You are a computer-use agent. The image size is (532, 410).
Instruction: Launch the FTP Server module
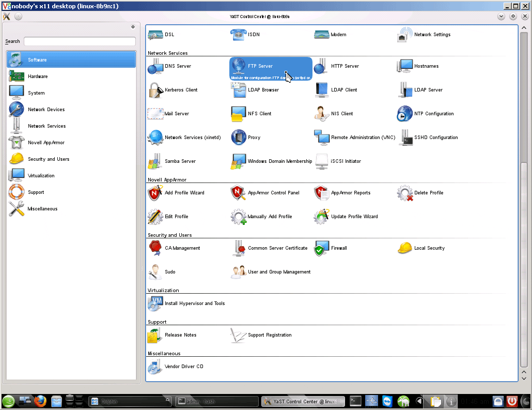(x=271, y=69)
